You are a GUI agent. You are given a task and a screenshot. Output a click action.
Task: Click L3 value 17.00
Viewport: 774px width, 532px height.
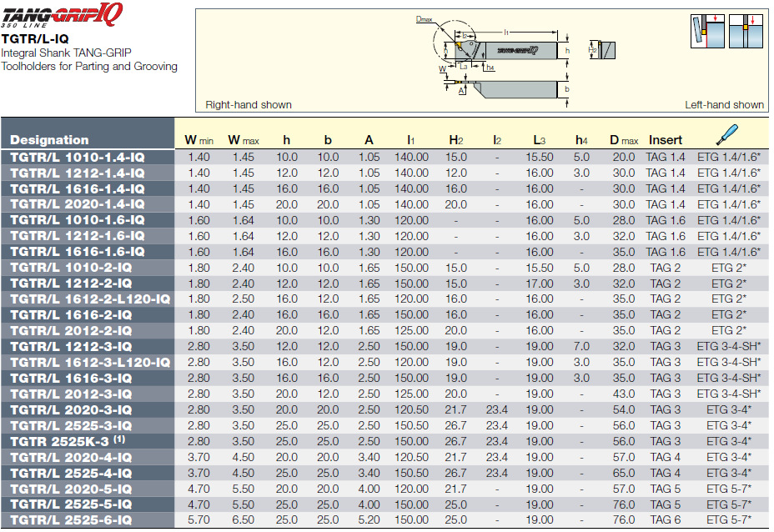point(539,284)
